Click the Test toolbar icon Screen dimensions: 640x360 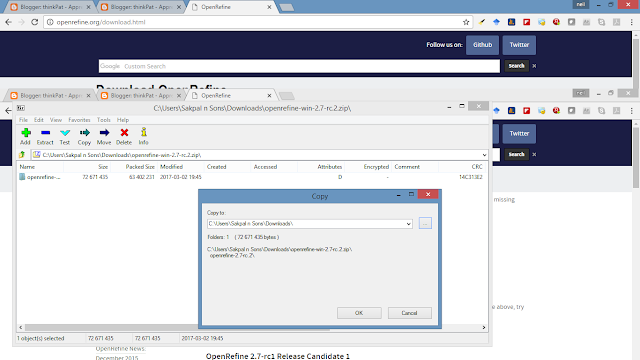point(65,133)
